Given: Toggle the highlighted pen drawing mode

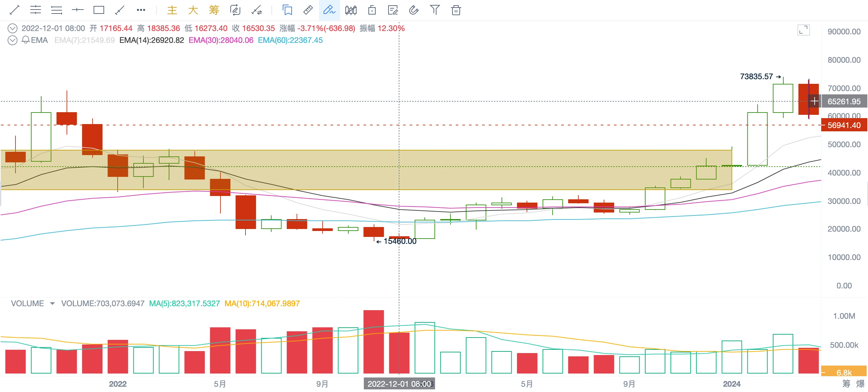Looking at the screenshot, I should point(329,10).
